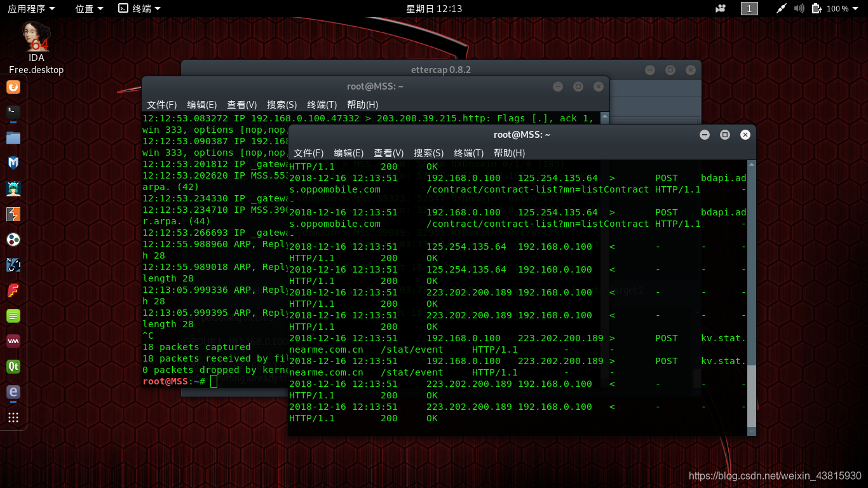868x488 pixels.
Task: Click front terminal scrollbar thumb
Action: [752, 395]
